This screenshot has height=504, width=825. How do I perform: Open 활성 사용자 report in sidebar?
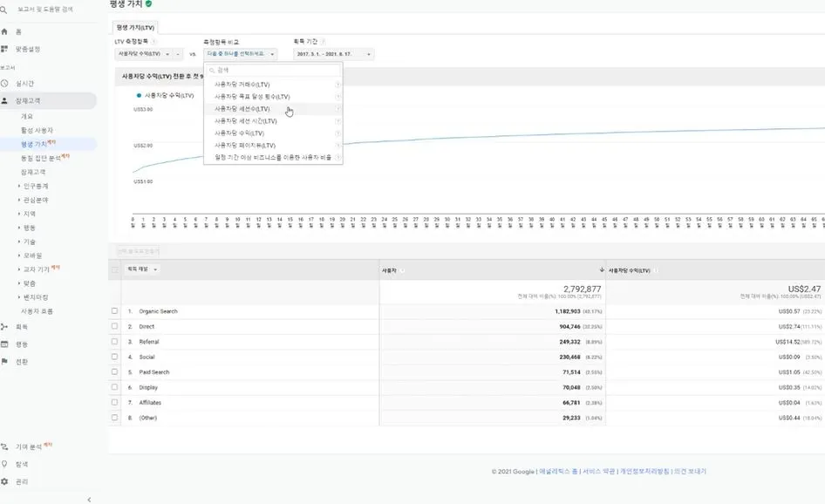point(37,130)
